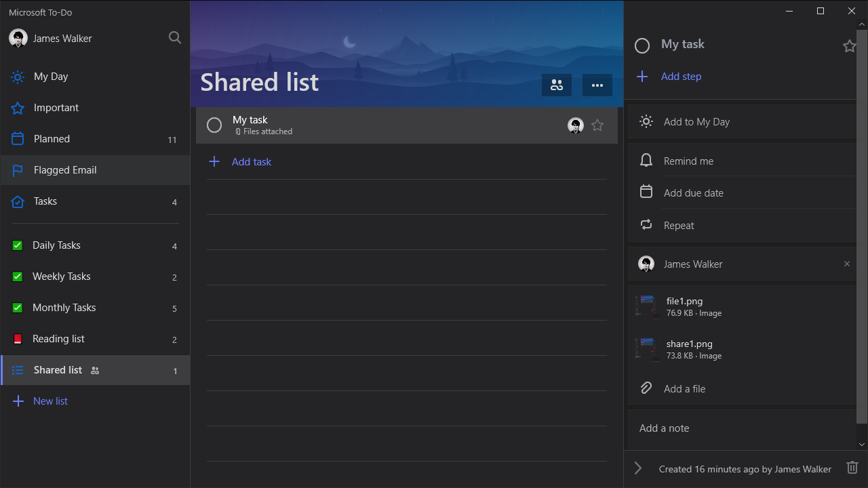Click file1.png filename text

684,301
